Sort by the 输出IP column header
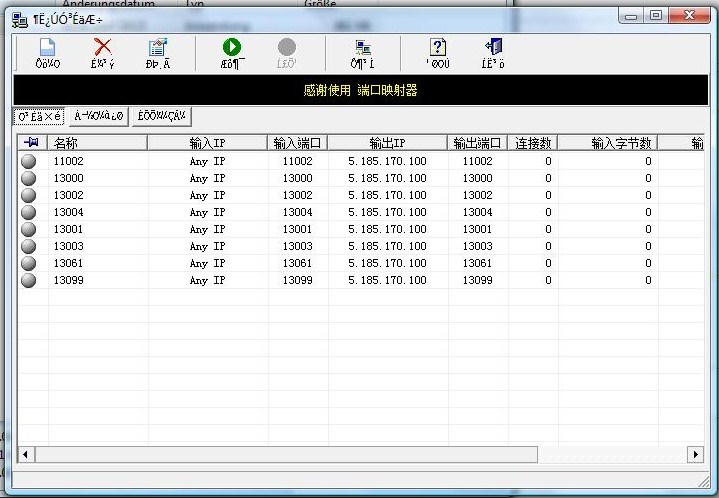Screen dimensions: 719x498 (x=387, y=143)
